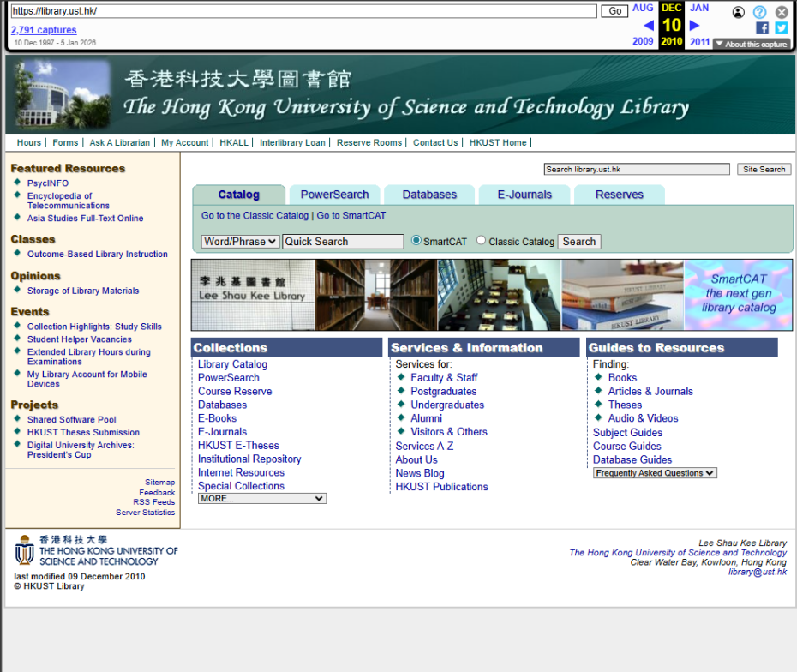Screen dimensions: 797x672
Task: Click the SmartCAT next gen catalog banner
Action: point(738,295)
